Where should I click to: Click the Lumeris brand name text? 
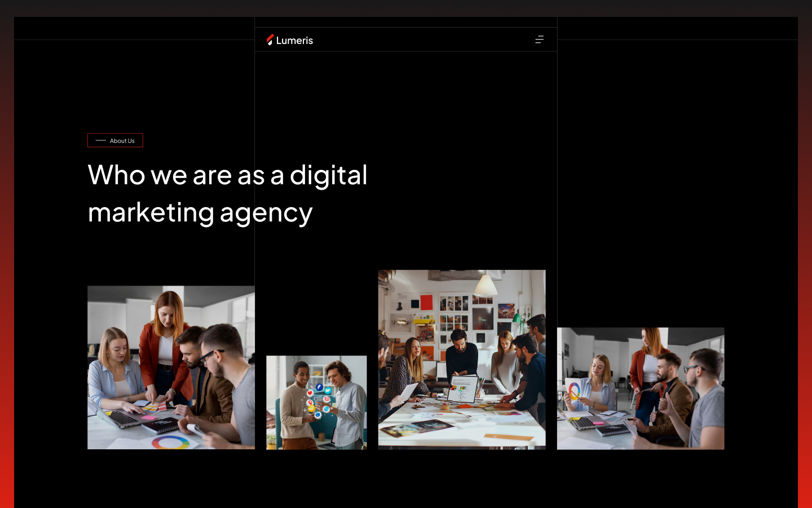294,41
